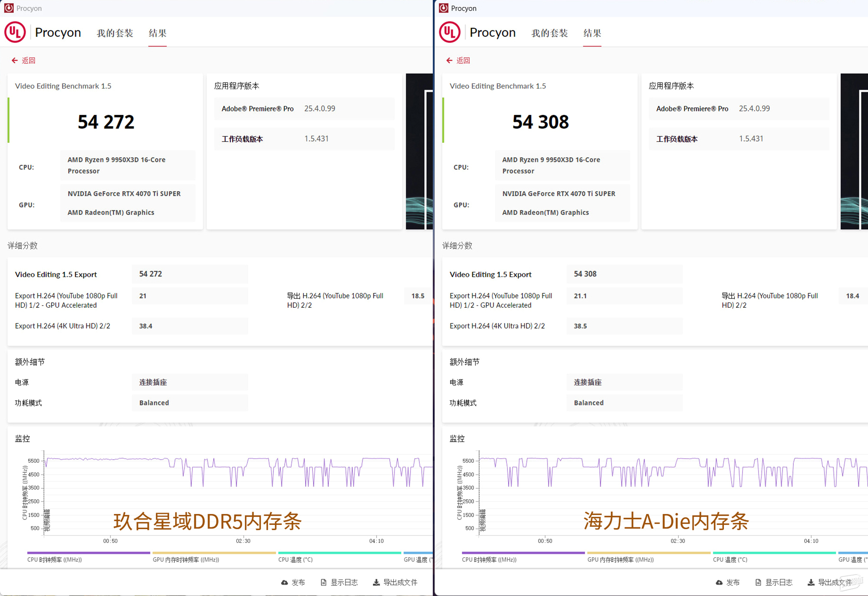Viewport: 868px width, 596px height.
Task: Open 我的套装 tab in left window
Action: [115, 33]
